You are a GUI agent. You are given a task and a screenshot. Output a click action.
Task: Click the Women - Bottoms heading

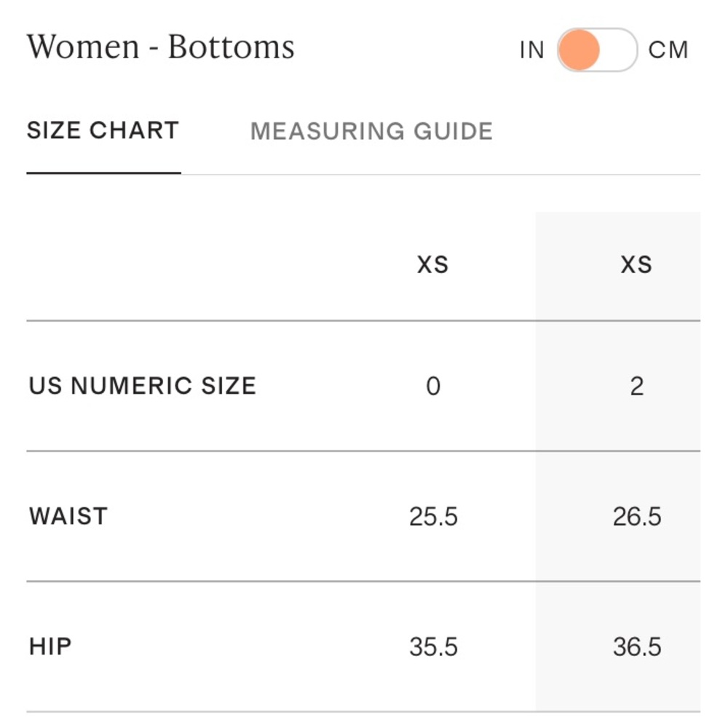[x=161, y=47]
